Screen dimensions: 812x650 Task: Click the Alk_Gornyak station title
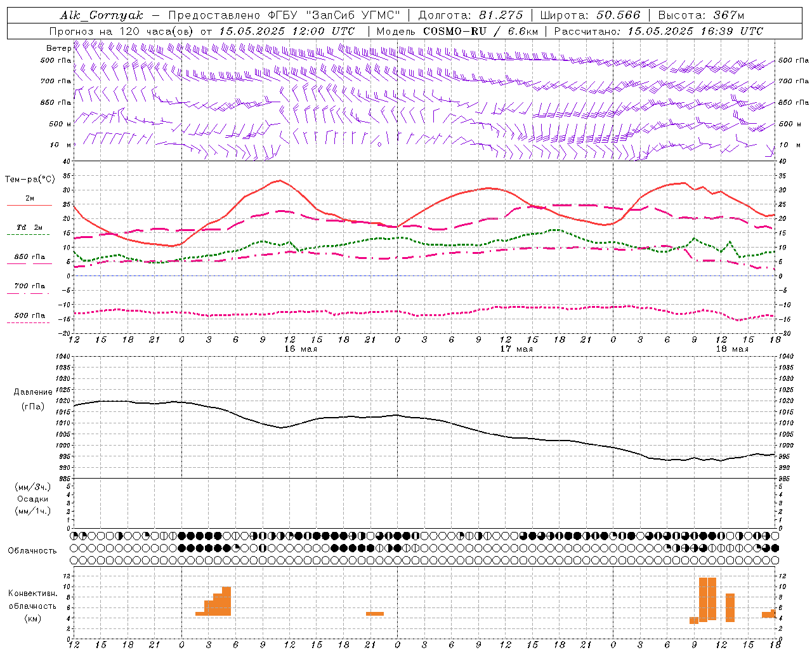coord(101,15)
